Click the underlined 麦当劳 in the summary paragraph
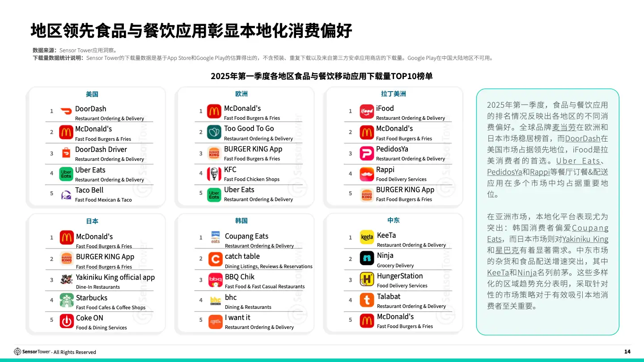Viewport: 644px width, 362px height. [564, 127]
